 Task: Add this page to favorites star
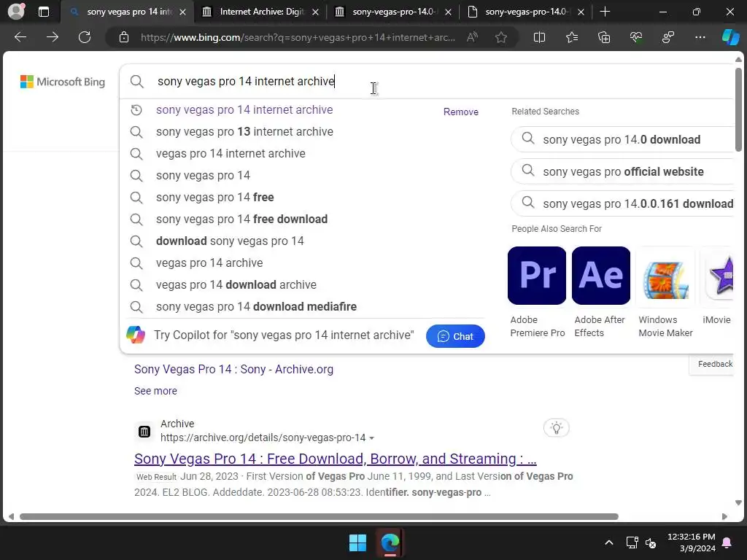500,37
